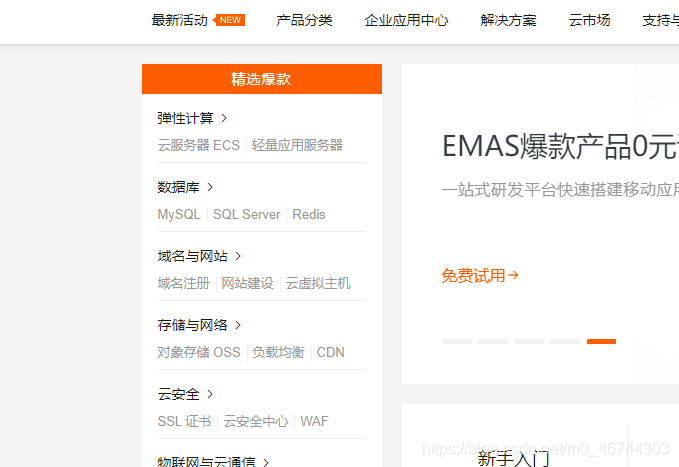Open the SQL Server product link

coord(246,214)
